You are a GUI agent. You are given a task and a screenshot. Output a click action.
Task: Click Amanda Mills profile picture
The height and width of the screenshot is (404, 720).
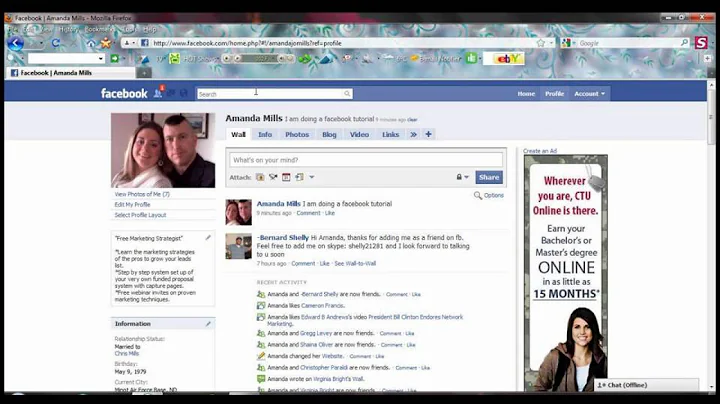[x=163, y=150]
